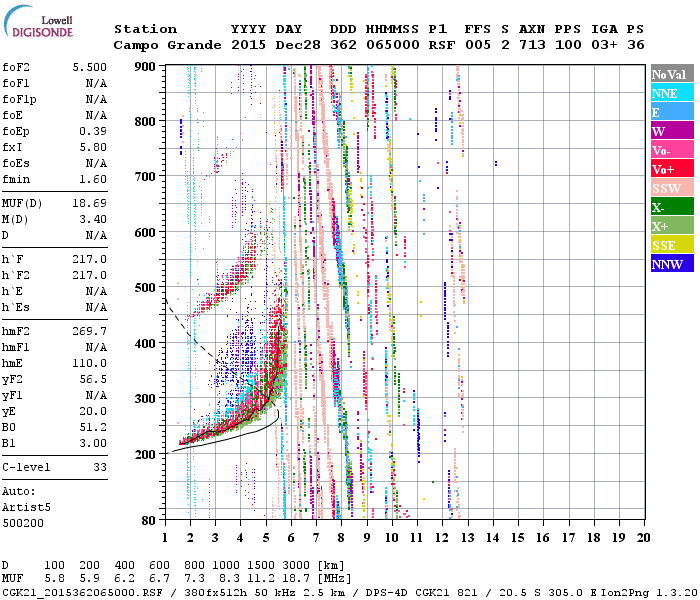Screen dimensions: 700x600
Task: Click the 20 MHz frequency axis label
Action: (x=643, y=538)
